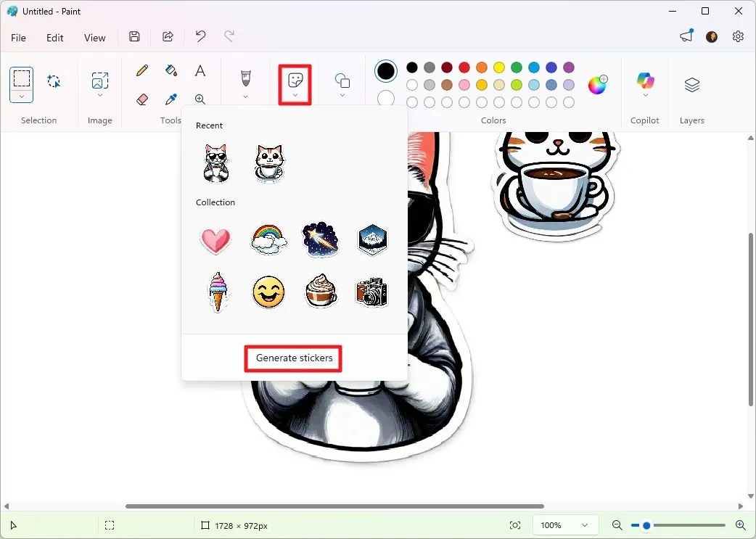Viewport: 756px width, 539px height.
Task: Select the Text tool
Action: pyautogui.click(x=200, y=70)
